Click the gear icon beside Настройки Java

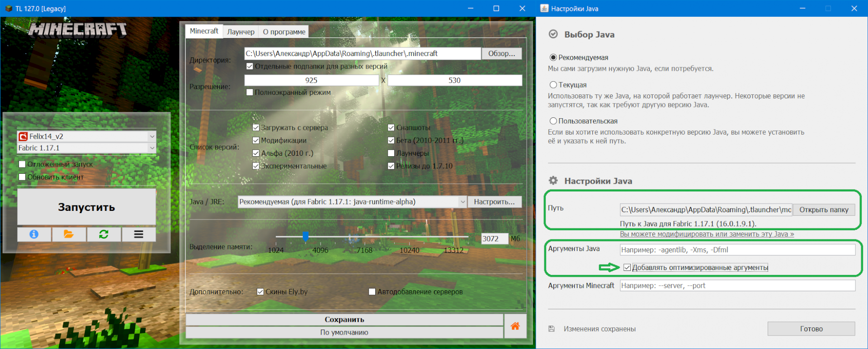553,181
